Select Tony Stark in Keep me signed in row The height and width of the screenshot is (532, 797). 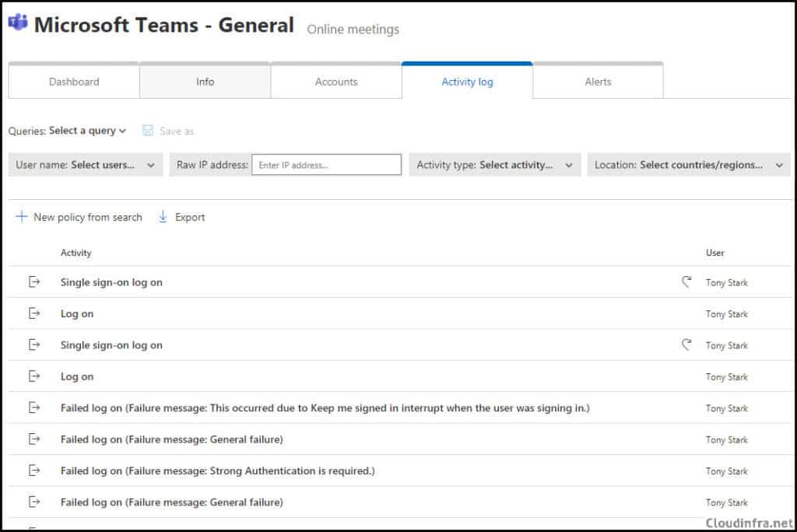[x=726, y=408]
